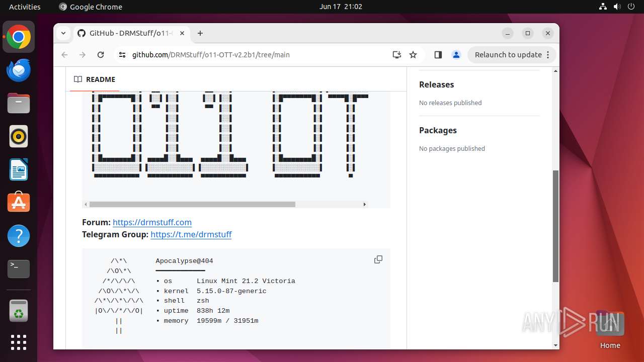This screenshot has width=644, height=362.
Task: Open Ubuntu Software store in the dock
Action: point(19,203)
